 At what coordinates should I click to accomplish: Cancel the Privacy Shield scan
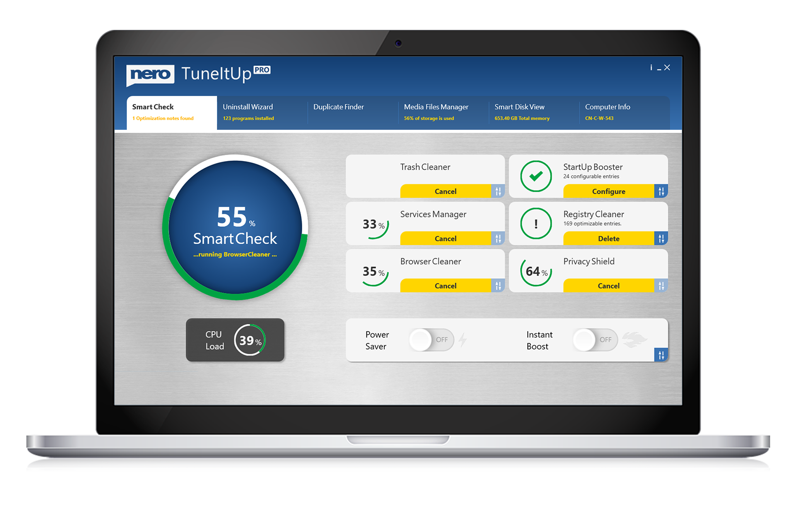pyautogui.click(x=608, y=286)
